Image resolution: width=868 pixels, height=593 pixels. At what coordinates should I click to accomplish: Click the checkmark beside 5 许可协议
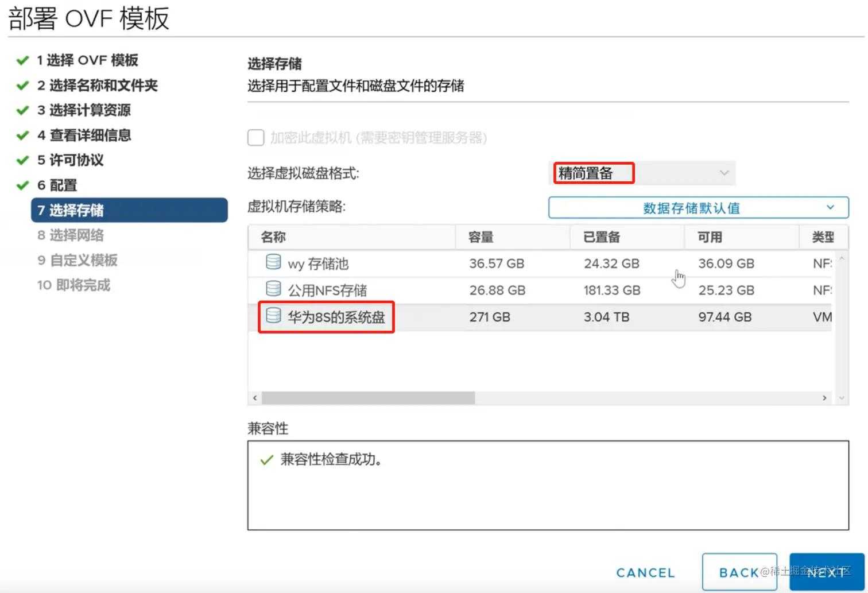(22, 160)
